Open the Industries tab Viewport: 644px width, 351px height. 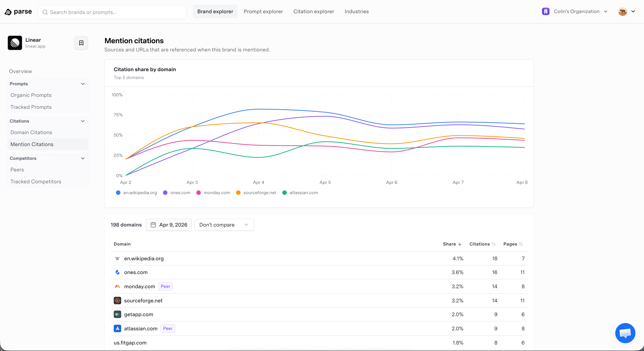click(356, 12)
